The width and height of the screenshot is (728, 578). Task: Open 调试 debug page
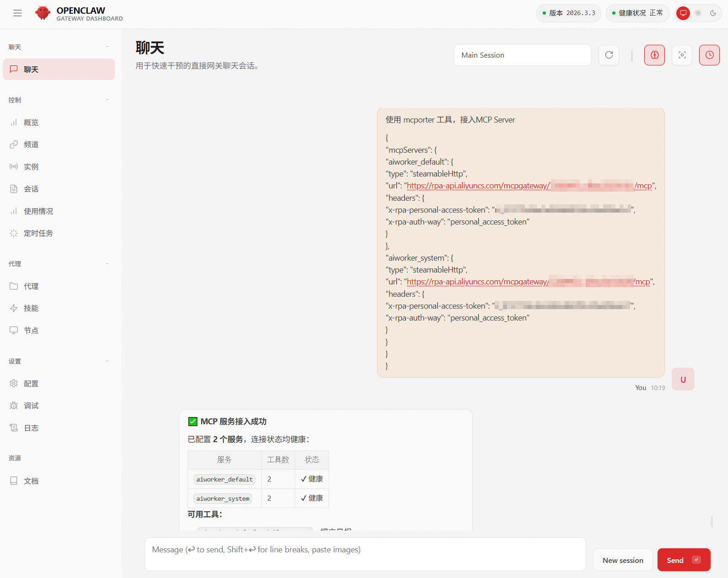pyautogui.click(x=59, y=406)
